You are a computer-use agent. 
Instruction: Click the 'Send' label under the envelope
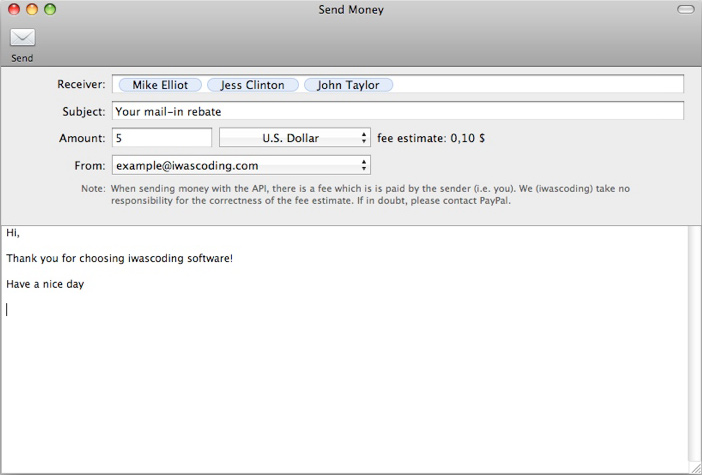click(22, 58)
